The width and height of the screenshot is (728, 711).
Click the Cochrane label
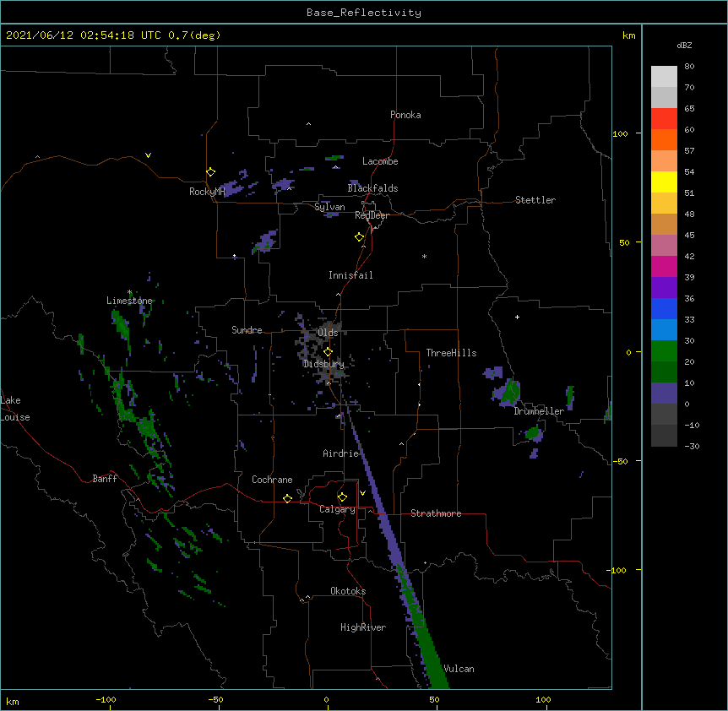pos(272,480)
